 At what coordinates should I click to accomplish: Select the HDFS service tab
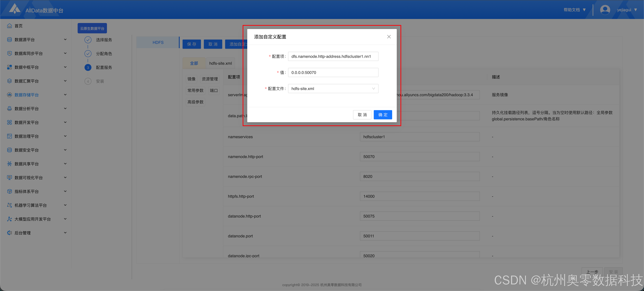click(x=158, y=43)
